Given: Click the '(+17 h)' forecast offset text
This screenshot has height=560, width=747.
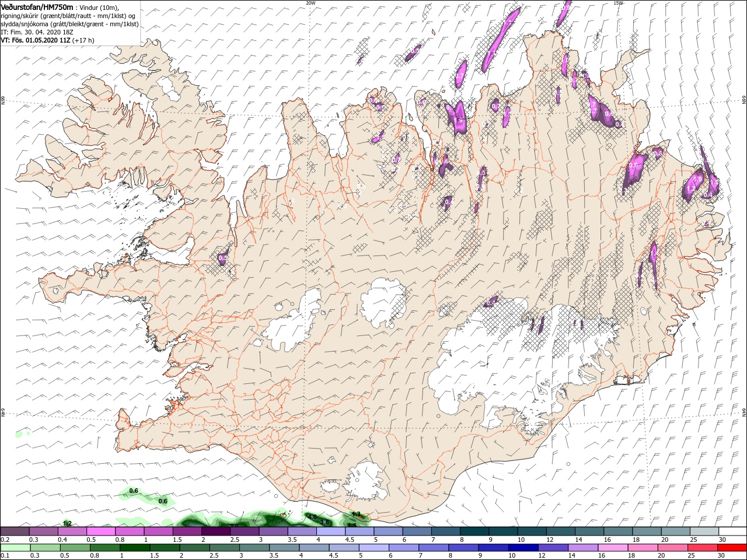Looking at the screenshot, I should coord(83,40).
